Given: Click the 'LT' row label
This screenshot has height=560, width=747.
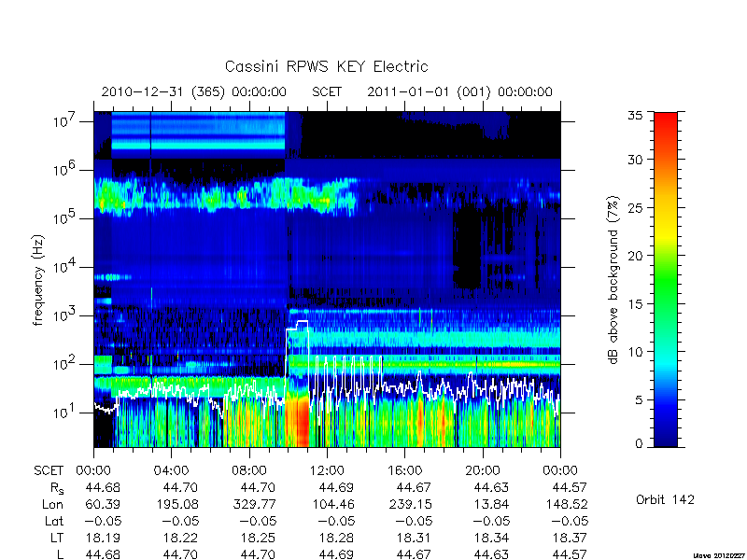Looking at the screenshot, I should click(57, 539).
